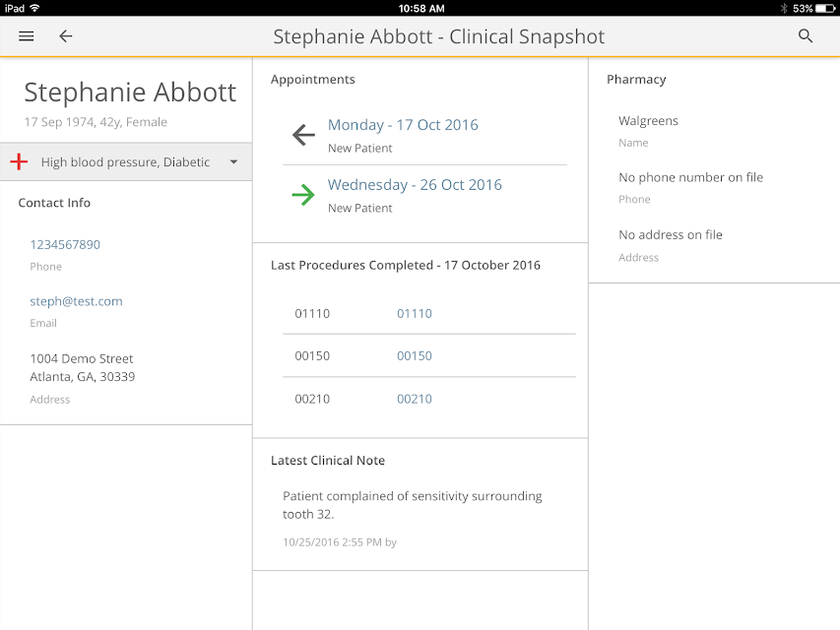This screenshot has height=630, width=840.
Task: Open High blood pressure, Diabetic alert list
Action: [125, 161]
